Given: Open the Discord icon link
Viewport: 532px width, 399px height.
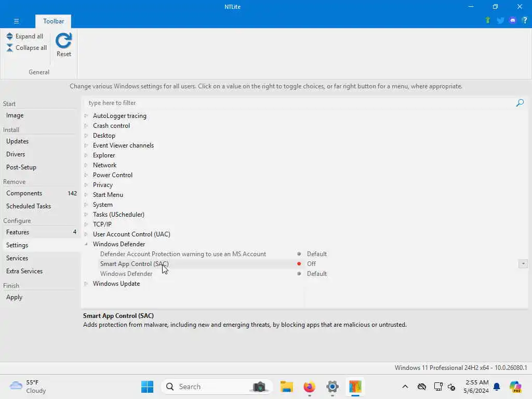Looking at the screenshot, I should point(513,20).
